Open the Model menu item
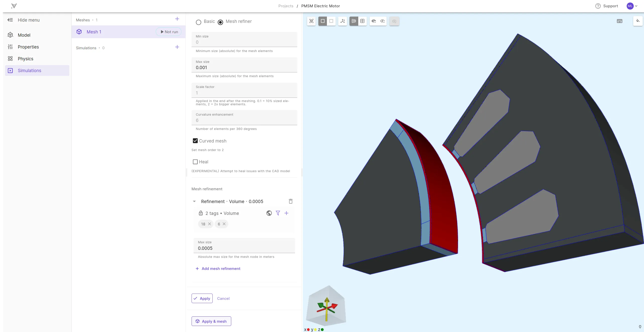The width and height of the screenshot is (644, 332). coord(37,35)
